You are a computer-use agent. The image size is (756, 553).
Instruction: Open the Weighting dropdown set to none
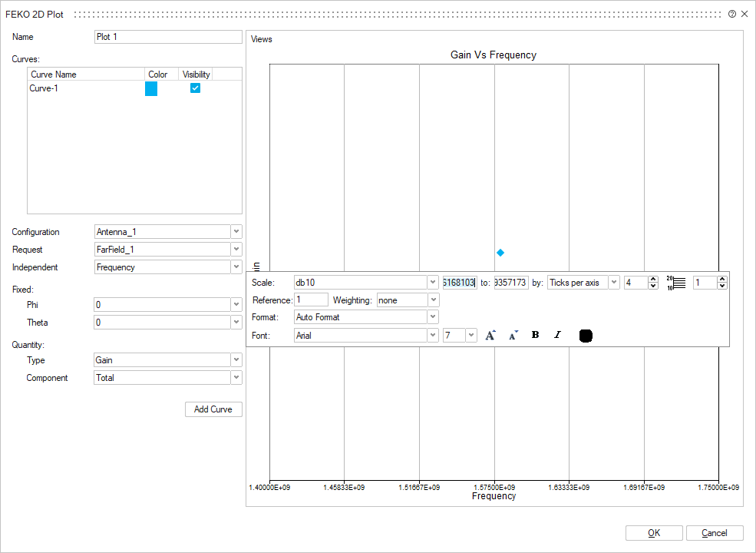434,300
